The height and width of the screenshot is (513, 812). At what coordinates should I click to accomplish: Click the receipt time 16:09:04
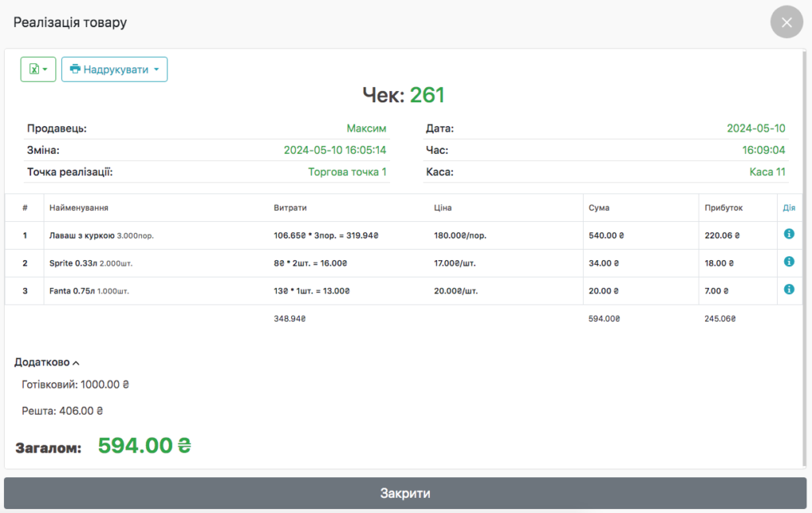[763, 150]
